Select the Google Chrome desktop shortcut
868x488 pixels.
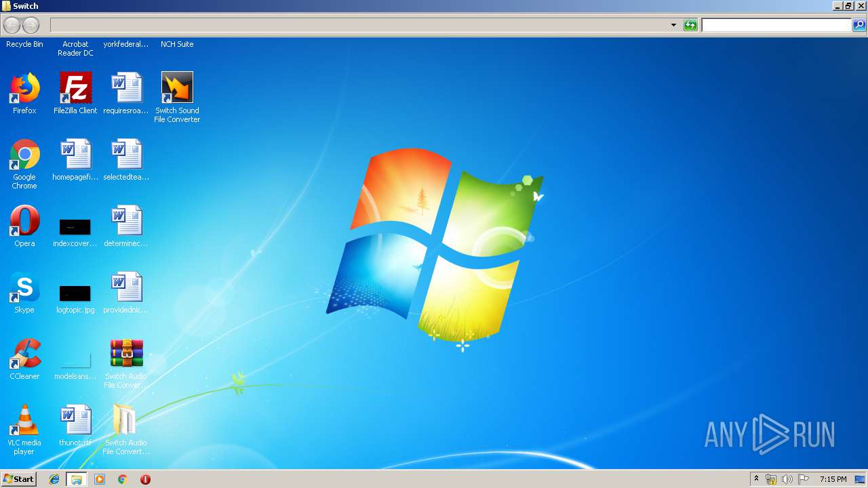pyautogui.click(x=24, y=164)
